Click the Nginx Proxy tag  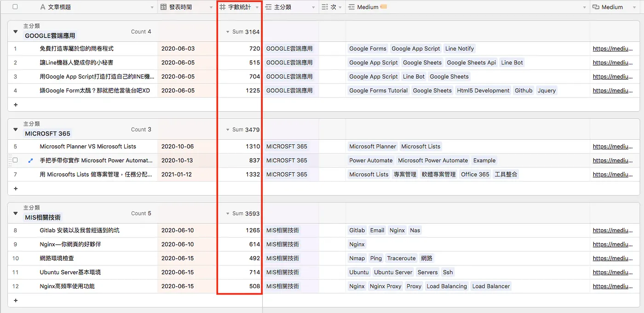(385, 286)
